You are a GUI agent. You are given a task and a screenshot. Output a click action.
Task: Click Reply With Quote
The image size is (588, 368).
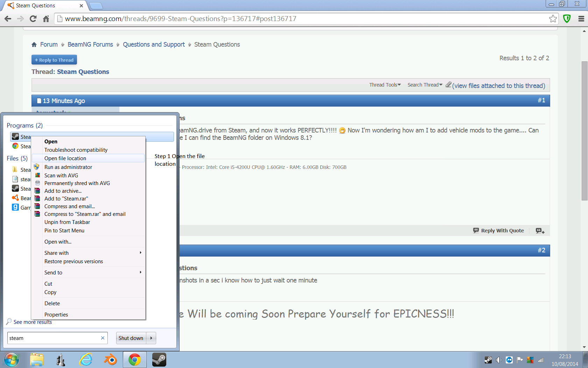tap(498, 231)
